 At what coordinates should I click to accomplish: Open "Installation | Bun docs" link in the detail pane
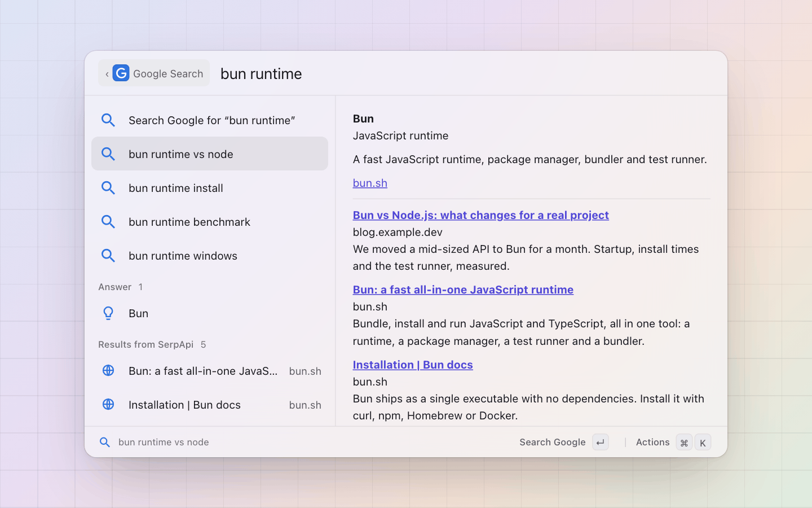pyautogui.click(x=413, y=365)
